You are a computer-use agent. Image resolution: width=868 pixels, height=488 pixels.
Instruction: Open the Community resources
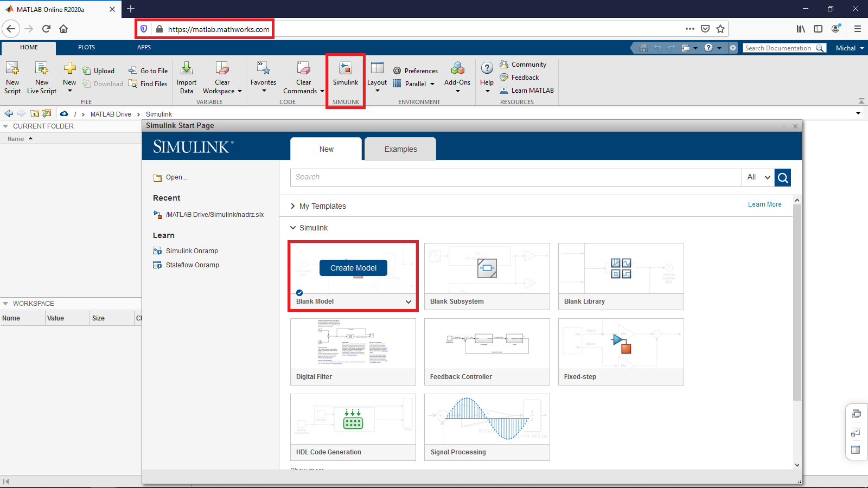coord(523,64)
